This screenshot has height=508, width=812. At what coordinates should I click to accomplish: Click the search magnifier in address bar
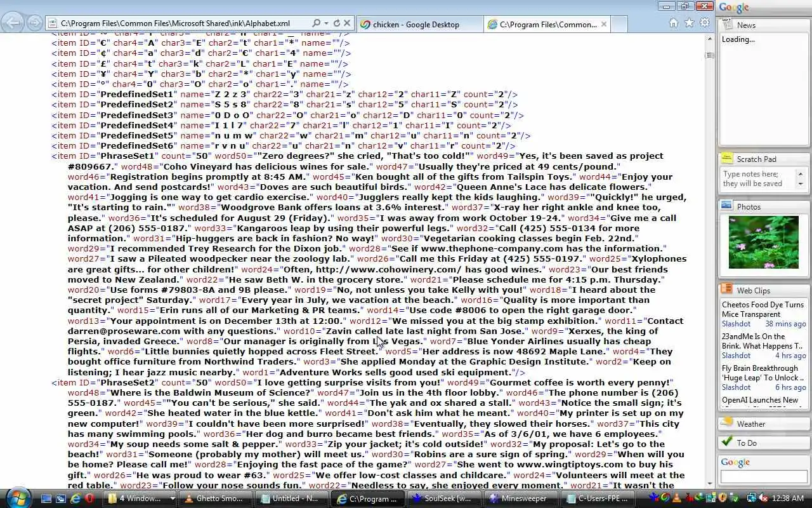316,23
